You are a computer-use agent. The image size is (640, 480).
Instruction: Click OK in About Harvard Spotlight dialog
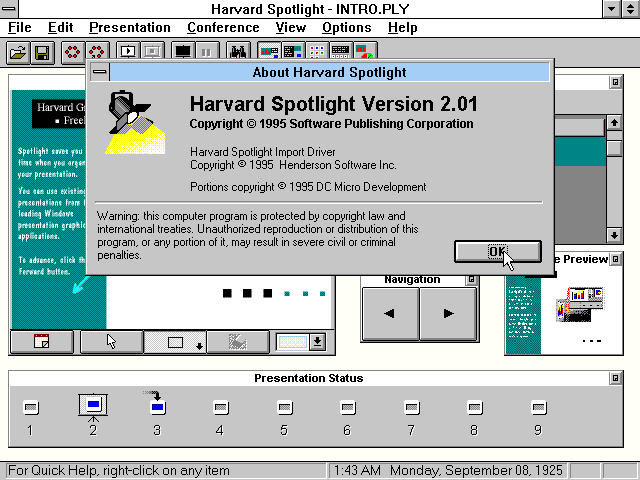coord(498,251)
